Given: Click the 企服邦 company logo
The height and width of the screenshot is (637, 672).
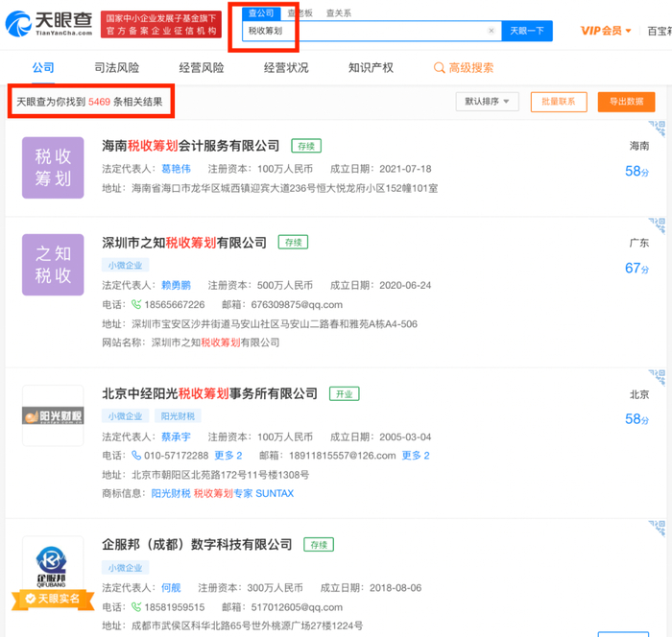Looking at the screenshot, I should (52, 565).
